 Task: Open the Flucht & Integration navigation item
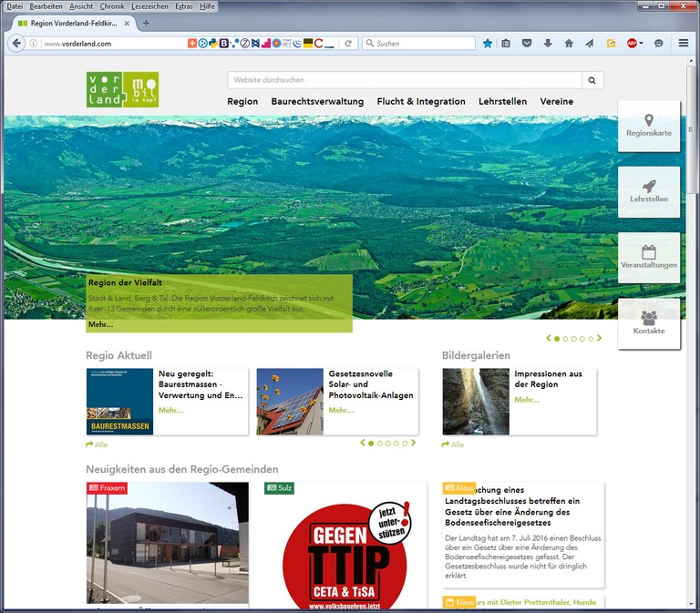pos(420,102)
